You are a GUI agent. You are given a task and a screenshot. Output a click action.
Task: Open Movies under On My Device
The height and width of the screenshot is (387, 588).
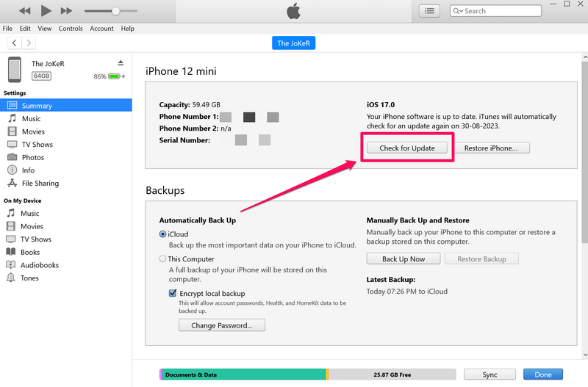32,226
